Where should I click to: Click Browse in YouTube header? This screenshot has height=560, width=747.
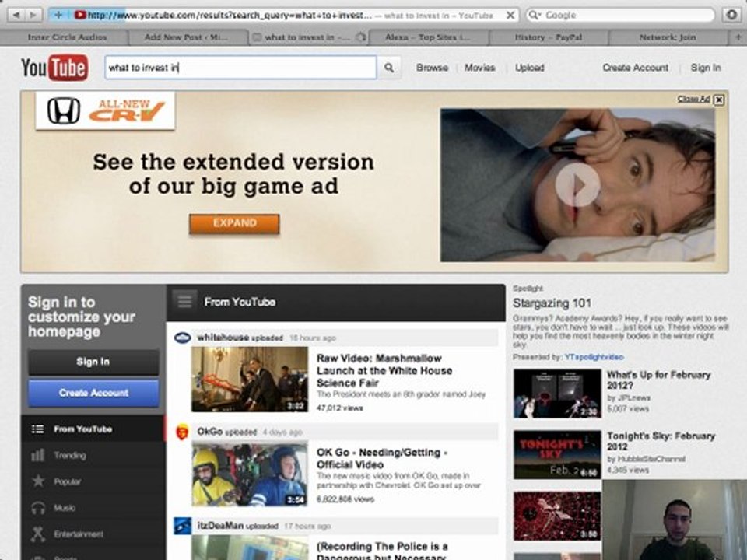432,68
